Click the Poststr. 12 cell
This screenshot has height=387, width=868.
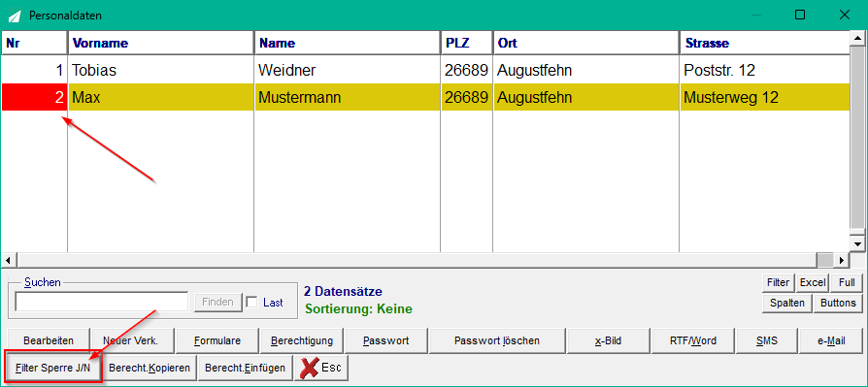click(x=764, y=70)
